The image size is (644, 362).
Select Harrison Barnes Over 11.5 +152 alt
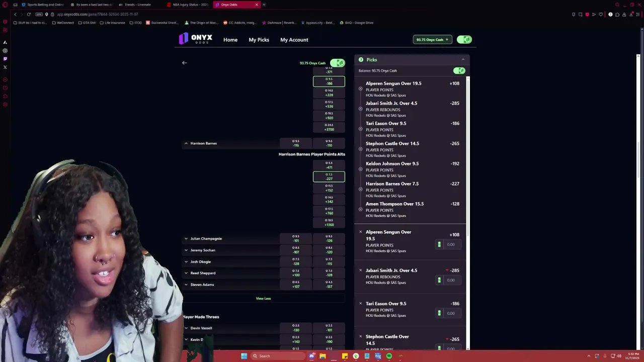click(x=329, y=188)
